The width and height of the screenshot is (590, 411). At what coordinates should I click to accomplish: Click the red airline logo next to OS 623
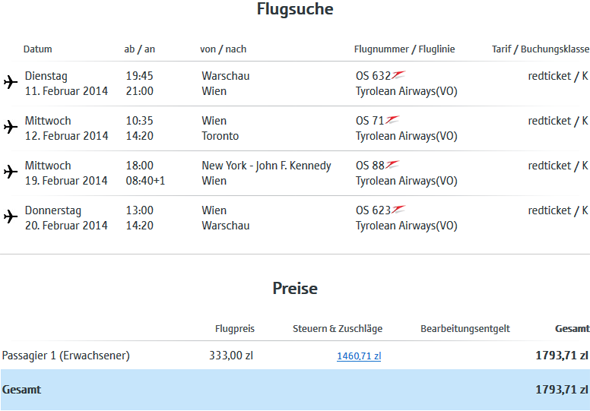point(398,210)
